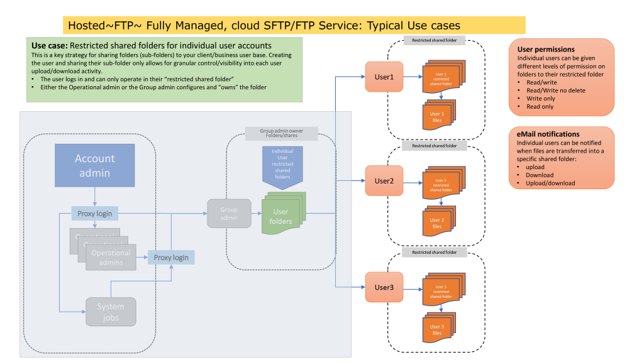Click the yellow Hosted~FTP~ title banner
644x362 pixels.
294,25
